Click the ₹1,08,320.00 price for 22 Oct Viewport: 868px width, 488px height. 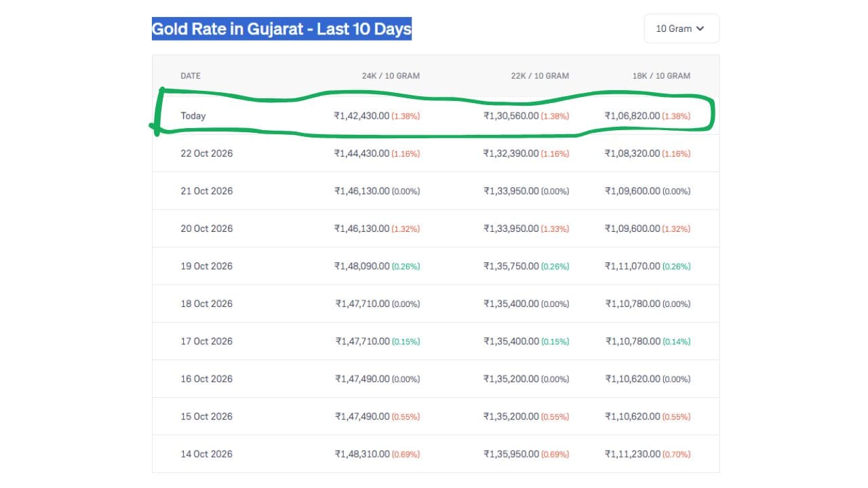(633, 153)
